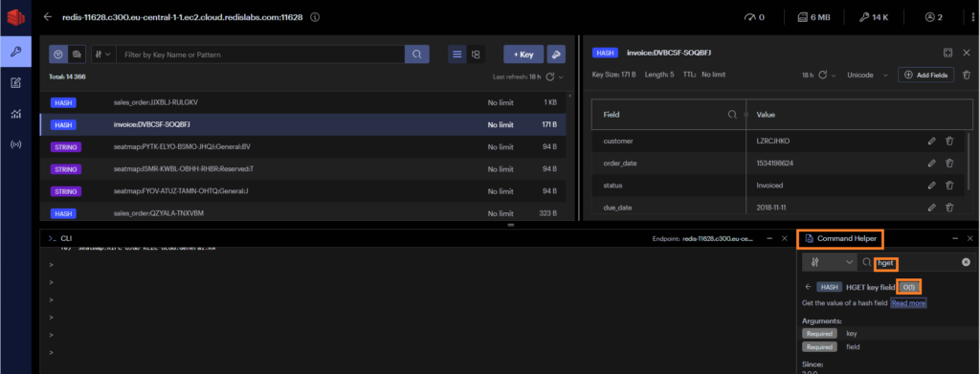
Task: Open the Analysis Tools page in sidebar
Action: 15,114
